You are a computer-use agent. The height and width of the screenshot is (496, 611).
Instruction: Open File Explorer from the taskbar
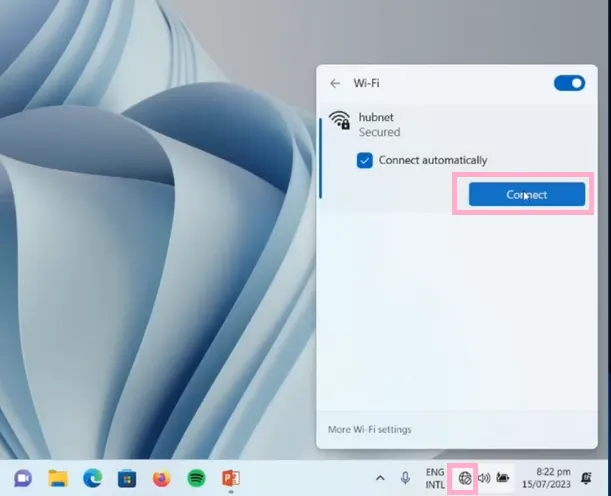(57, 478)
